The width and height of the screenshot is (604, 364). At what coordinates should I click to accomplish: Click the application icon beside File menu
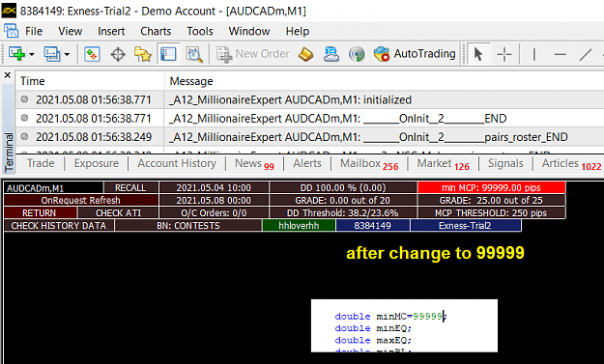point(11,31)
